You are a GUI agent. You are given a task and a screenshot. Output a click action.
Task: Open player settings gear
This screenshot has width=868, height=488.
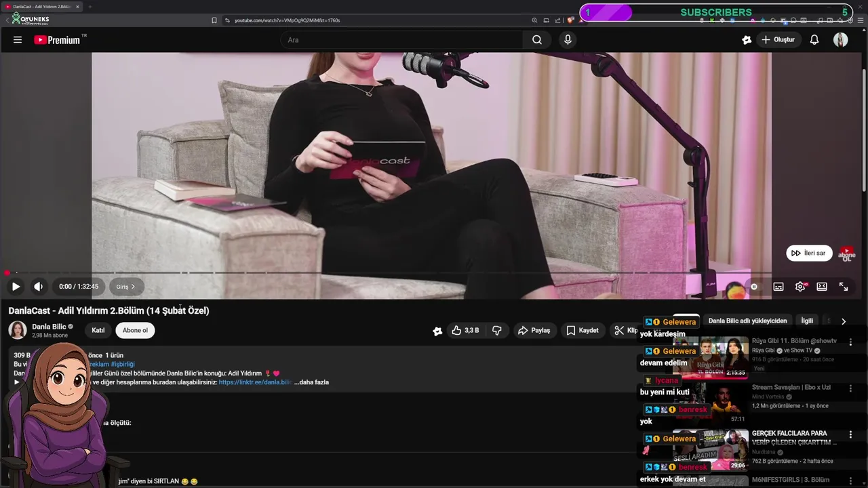(x=800, y=287)
